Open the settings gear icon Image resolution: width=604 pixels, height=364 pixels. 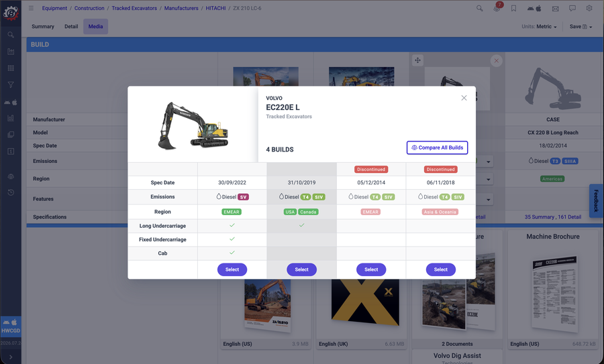point(589,8)
